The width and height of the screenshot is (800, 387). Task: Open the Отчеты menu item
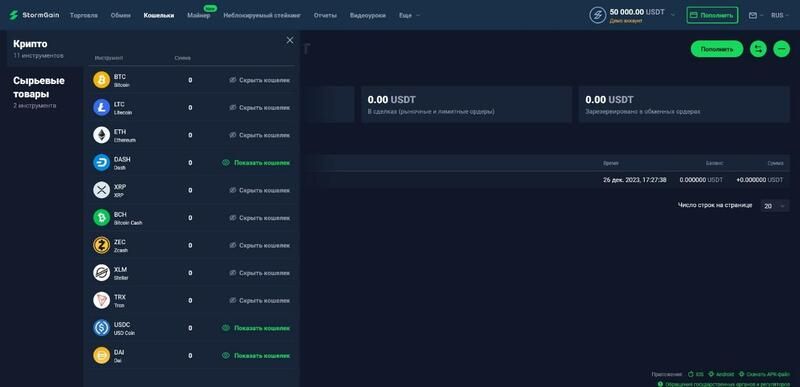pyautogui.click(x=325, y=15)
